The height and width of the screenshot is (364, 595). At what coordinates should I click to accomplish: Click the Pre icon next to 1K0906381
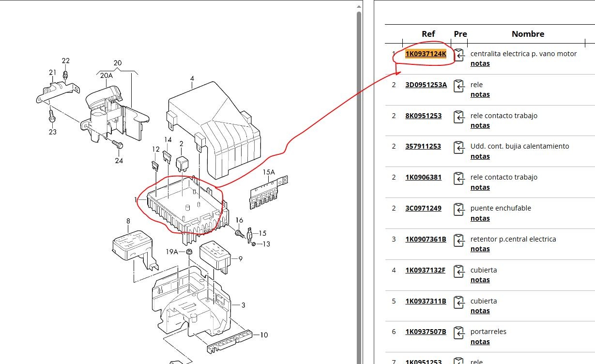[x=458, y=179]
